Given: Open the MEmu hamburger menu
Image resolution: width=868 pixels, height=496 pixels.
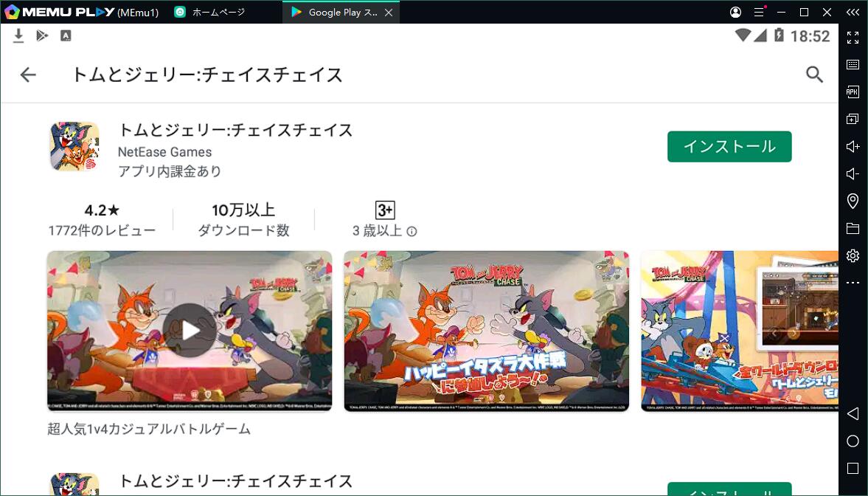Looking at the screenshot, I should [x=758, y=12].
